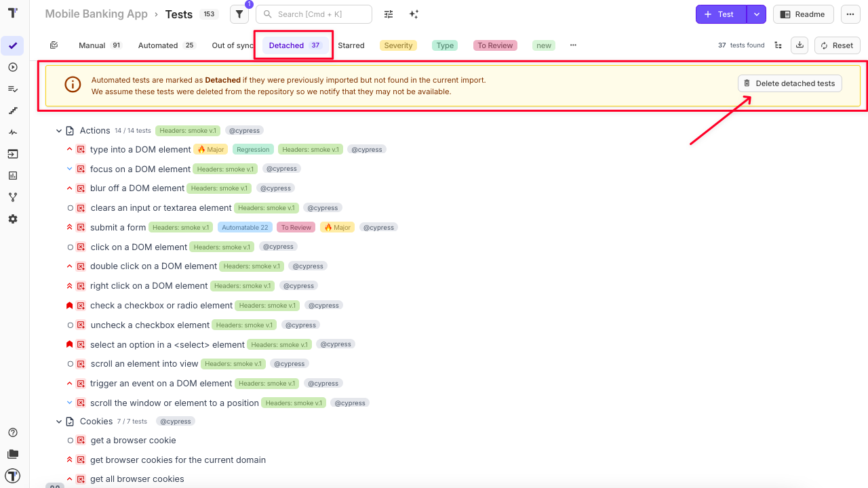Viewport: 868px width, 488px height.
Task: Select the yellow Severity label filter
Action: pos(398,45)
